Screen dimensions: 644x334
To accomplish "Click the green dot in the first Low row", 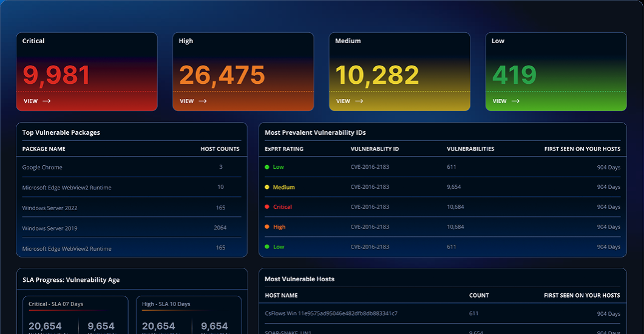I will 267,167.
